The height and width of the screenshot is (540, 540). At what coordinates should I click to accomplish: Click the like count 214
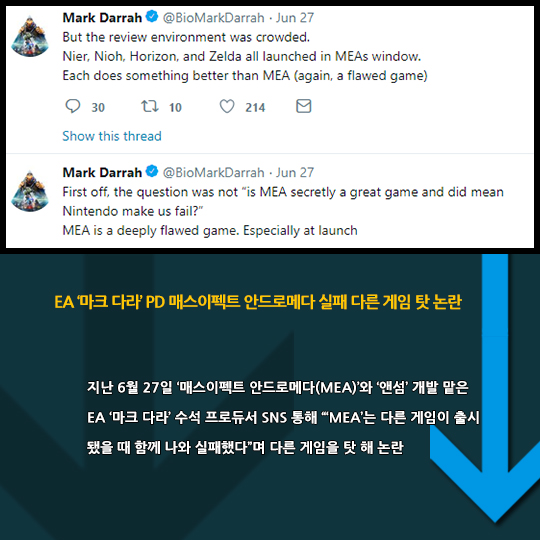(255, 107)
